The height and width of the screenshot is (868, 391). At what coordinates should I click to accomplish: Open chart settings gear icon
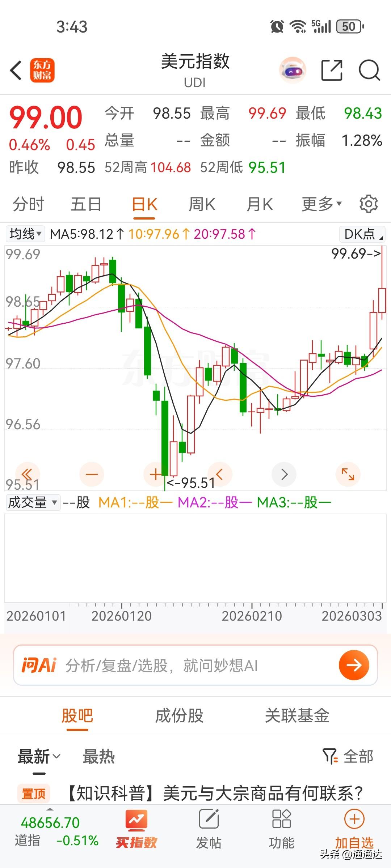click(x=369, y=204)
